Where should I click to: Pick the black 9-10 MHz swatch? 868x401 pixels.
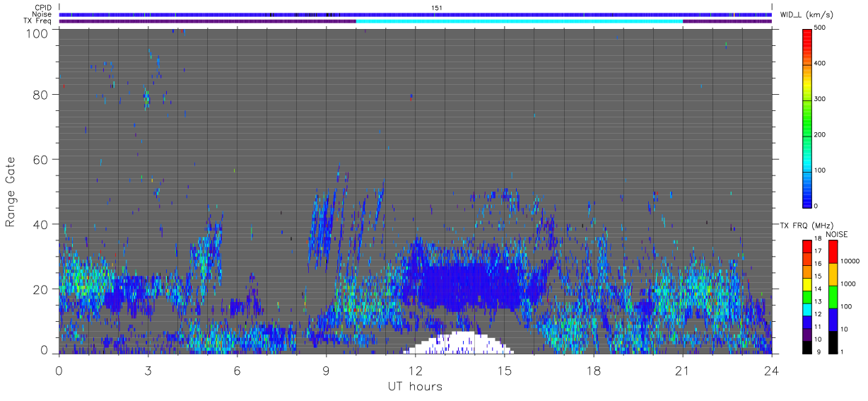[x=807, y=347]
